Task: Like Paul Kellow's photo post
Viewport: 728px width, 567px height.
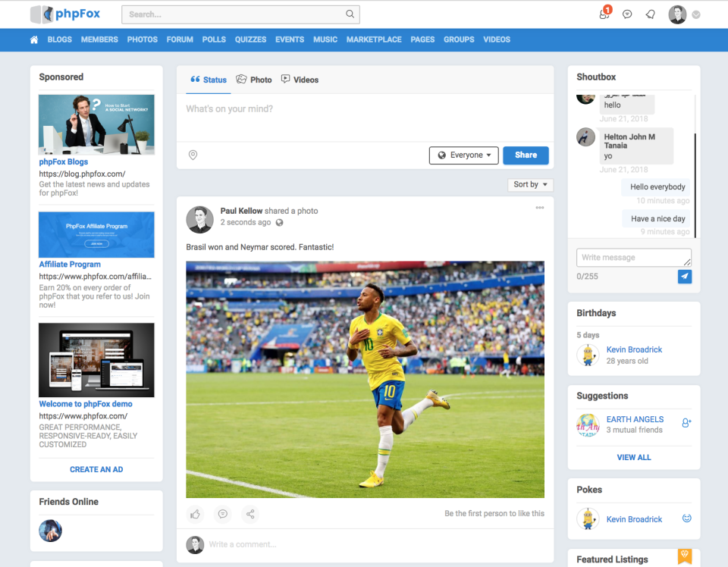Action: click(x=195, y=514)
